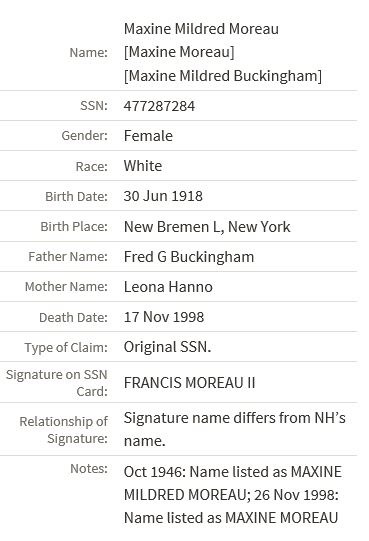Click the Name field label
This screenshot has height=541, width=369.
click(89, 52)
